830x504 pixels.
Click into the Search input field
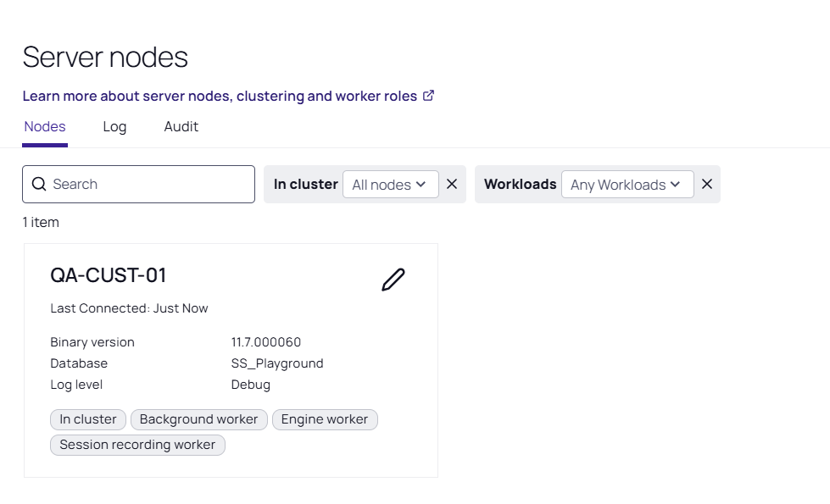(138, 184)
